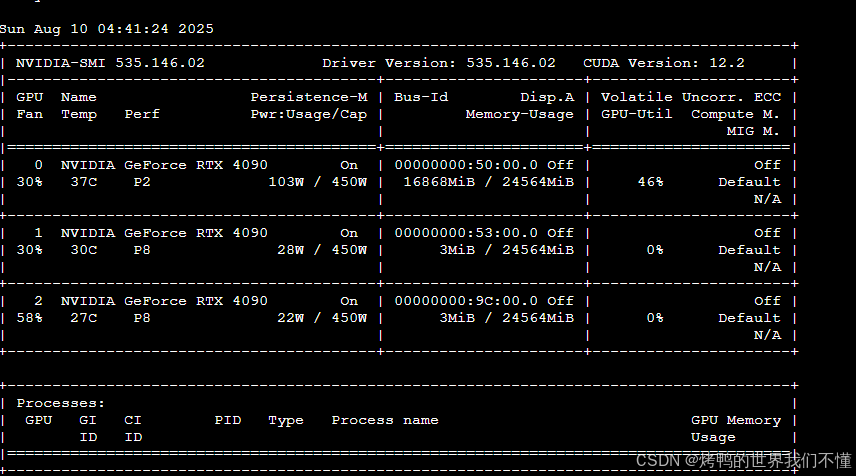
Task: Click the power value "28W / 450W"
Action: point(322,250)
